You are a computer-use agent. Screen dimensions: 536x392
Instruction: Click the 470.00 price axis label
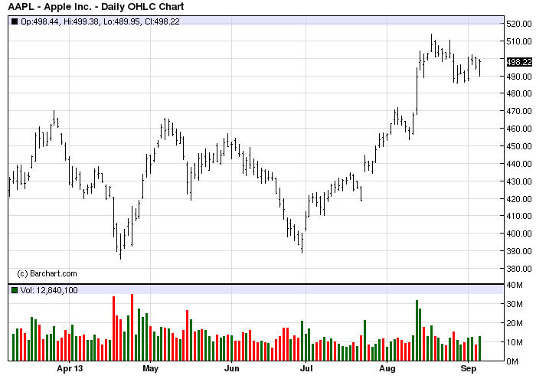coord(519,111)
